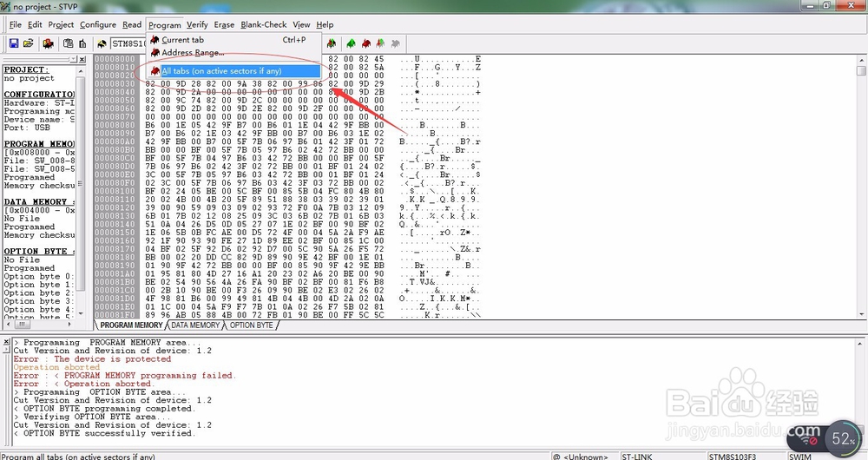Screen dimensions: 868x460
Task: Click side panel vertical scrollbar down arrow
Action: (81, 314)
